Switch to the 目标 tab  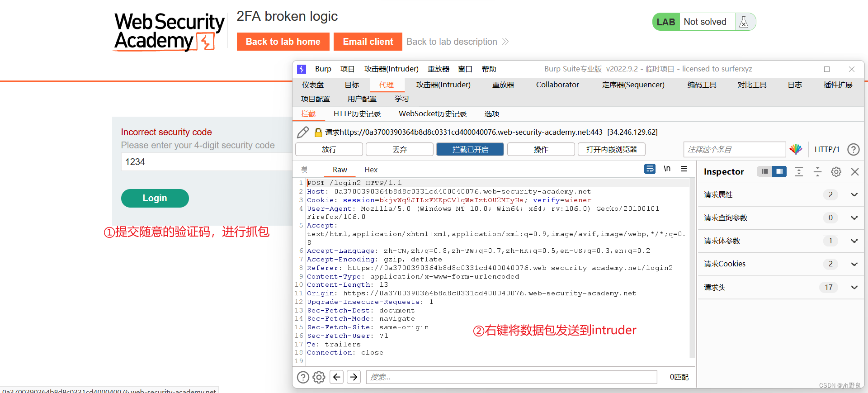pos(352,85)
